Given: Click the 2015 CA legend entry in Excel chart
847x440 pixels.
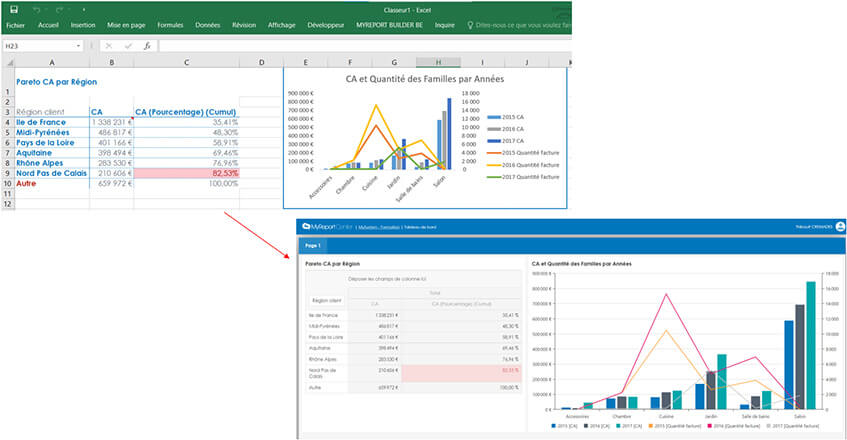Looking at the screenshot, I should click(506, 117).
